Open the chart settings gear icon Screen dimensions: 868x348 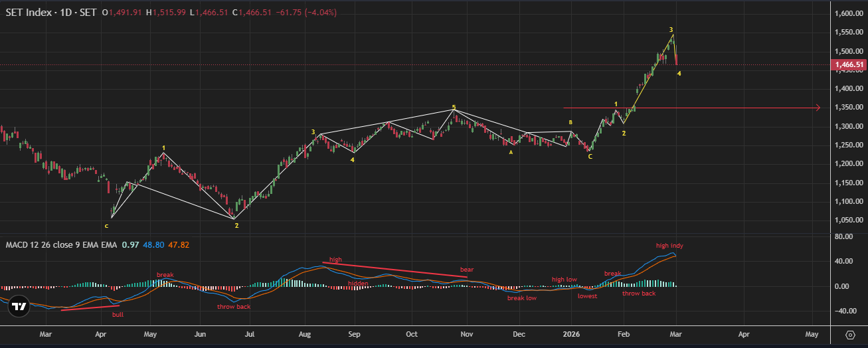(x=850, y=334)
